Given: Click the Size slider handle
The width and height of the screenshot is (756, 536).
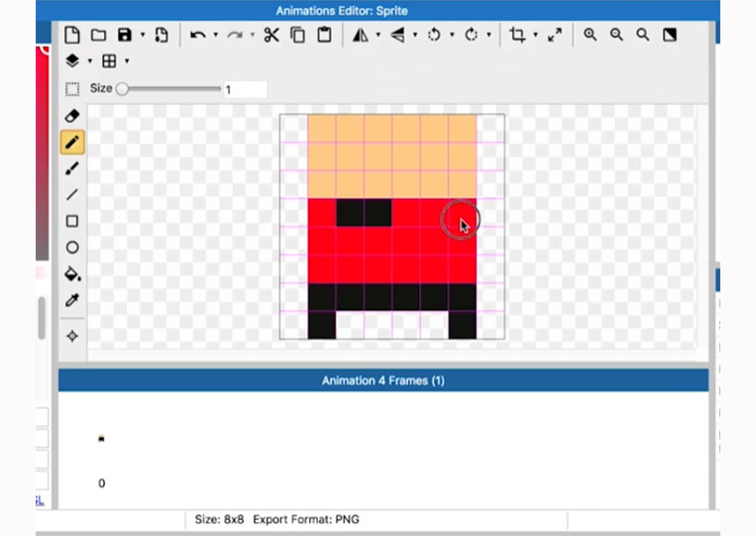Looking at the screenshot, I should pyautogui.click(x=122, y=89).
